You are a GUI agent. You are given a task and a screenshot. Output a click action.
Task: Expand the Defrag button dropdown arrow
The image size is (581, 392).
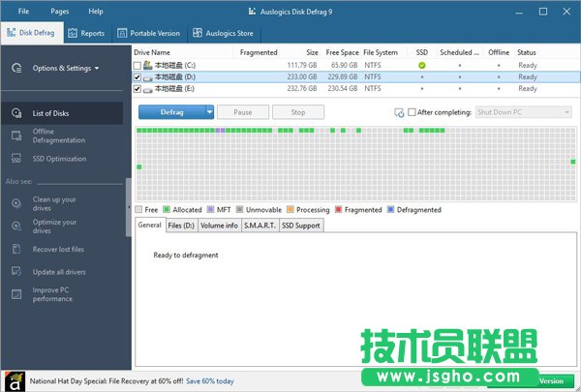[209, 112]
